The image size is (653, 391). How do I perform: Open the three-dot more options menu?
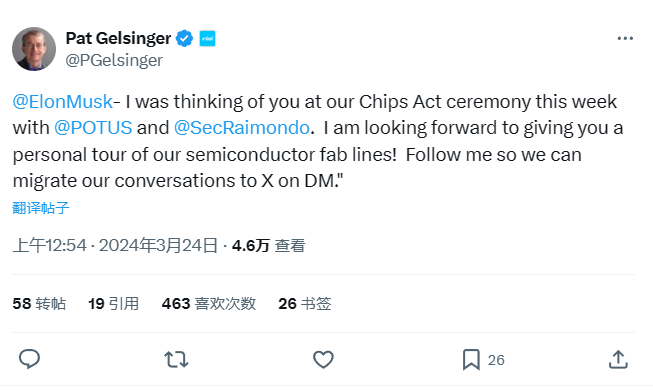(x=625, y=38)
